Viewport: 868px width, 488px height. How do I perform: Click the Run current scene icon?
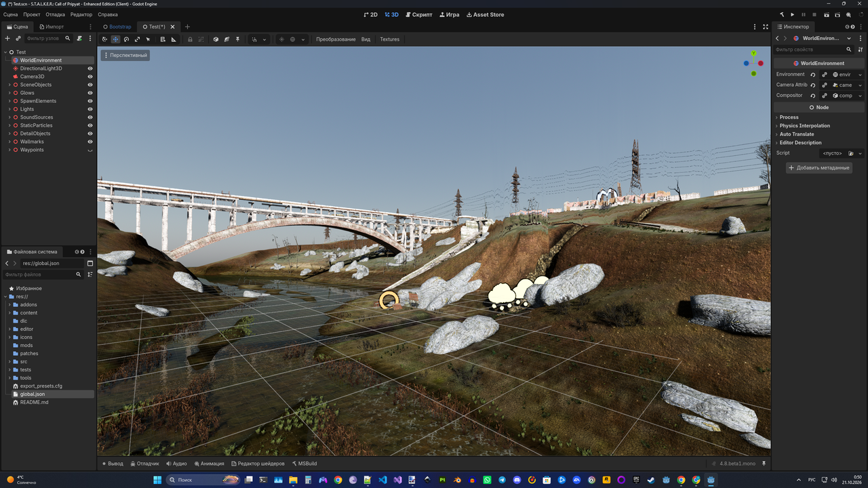[x=827, y=14]
